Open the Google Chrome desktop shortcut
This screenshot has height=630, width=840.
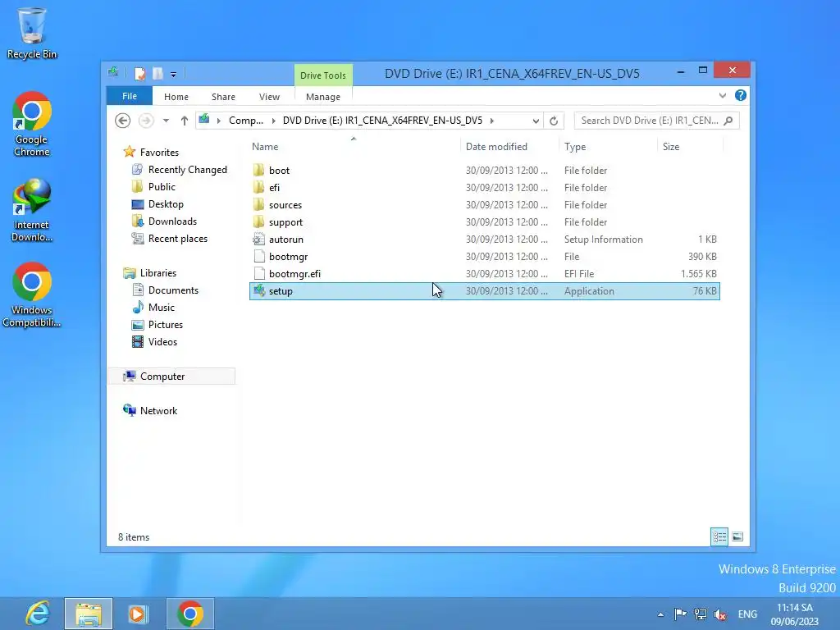tap(32, 125)
